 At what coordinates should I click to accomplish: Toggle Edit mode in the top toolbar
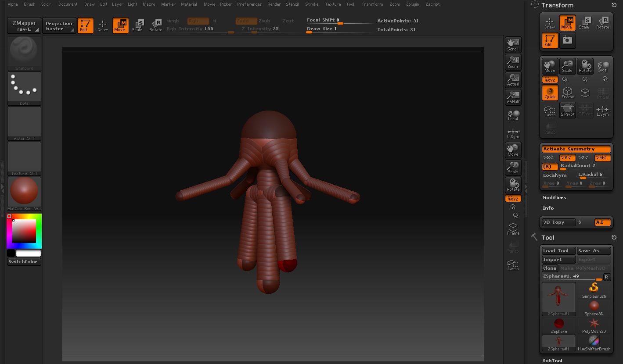85,25
